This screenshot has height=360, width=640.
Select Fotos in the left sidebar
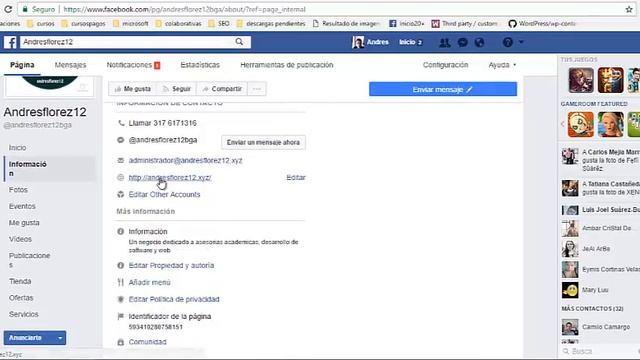point(18,190)
